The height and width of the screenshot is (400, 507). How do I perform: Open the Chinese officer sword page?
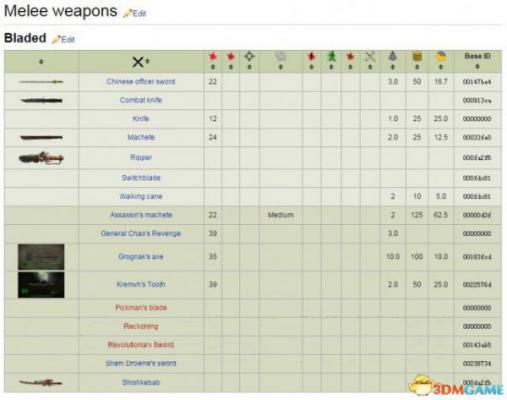141,81
